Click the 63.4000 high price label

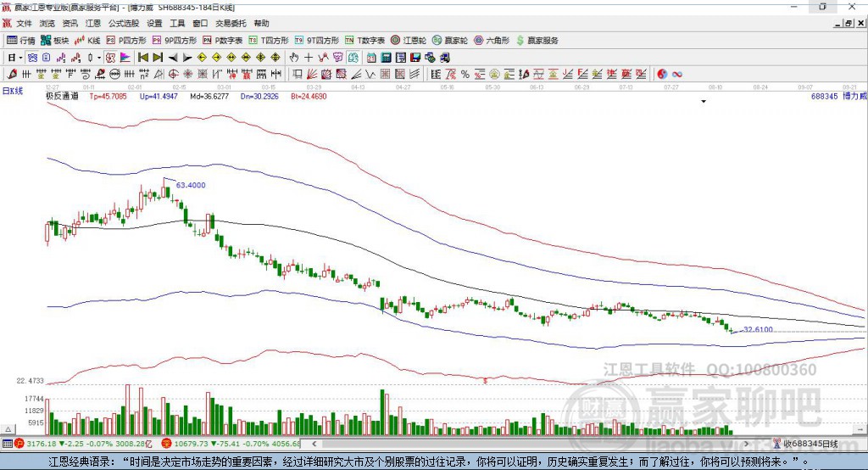pyautogui.click(x=191, y=185)
